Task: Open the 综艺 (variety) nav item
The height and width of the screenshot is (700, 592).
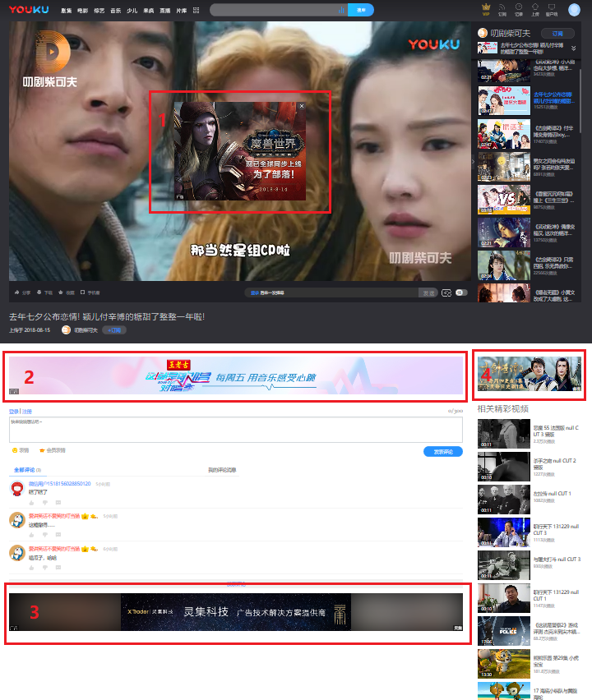Action: coord(99,11)
